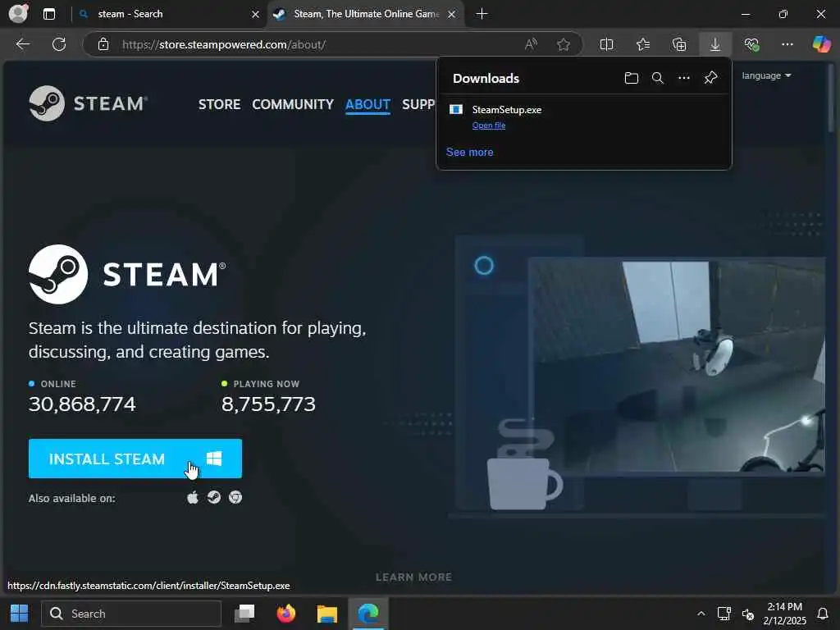Click the playing now count 8,755,773

point(268,404)
